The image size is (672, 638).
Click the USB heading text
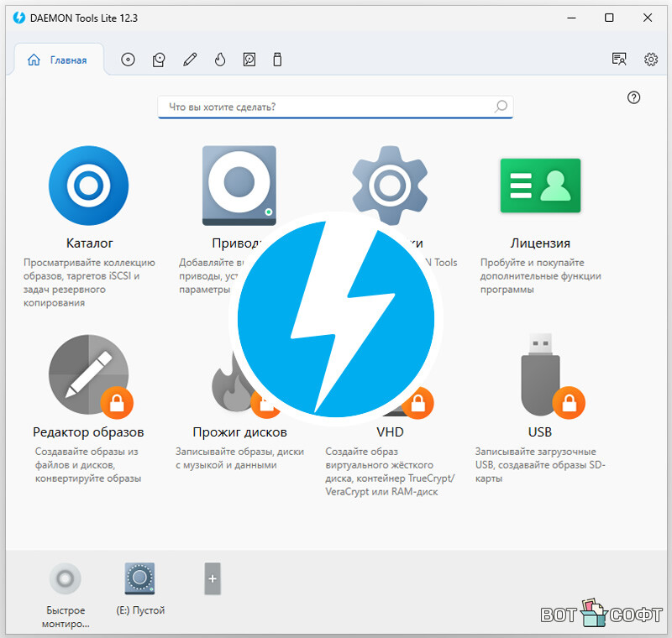tap(540, 432)
